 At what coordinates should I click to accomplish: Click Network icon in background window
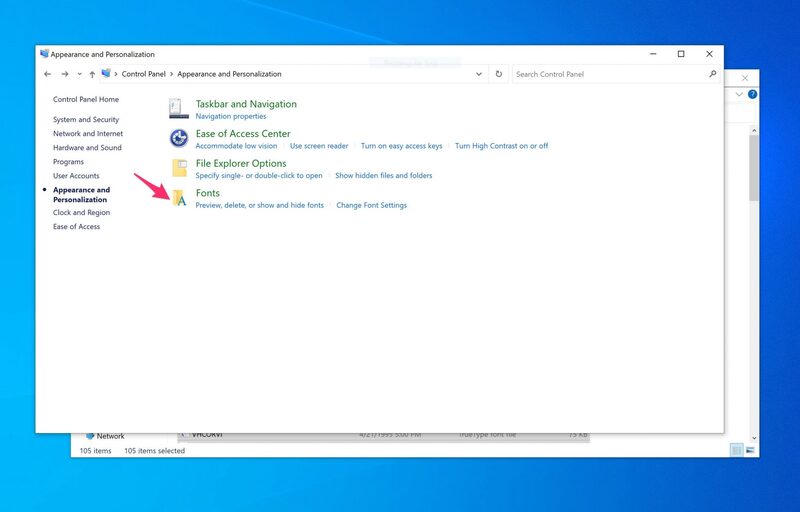(x=90, y=436)
